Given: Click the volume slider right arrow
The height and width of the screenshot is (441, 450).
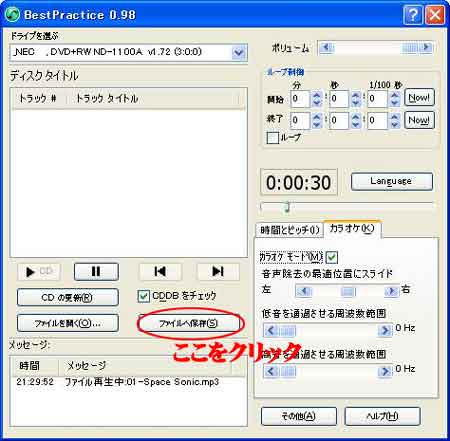Looking at the screenshot, I should tap(426, 48).
